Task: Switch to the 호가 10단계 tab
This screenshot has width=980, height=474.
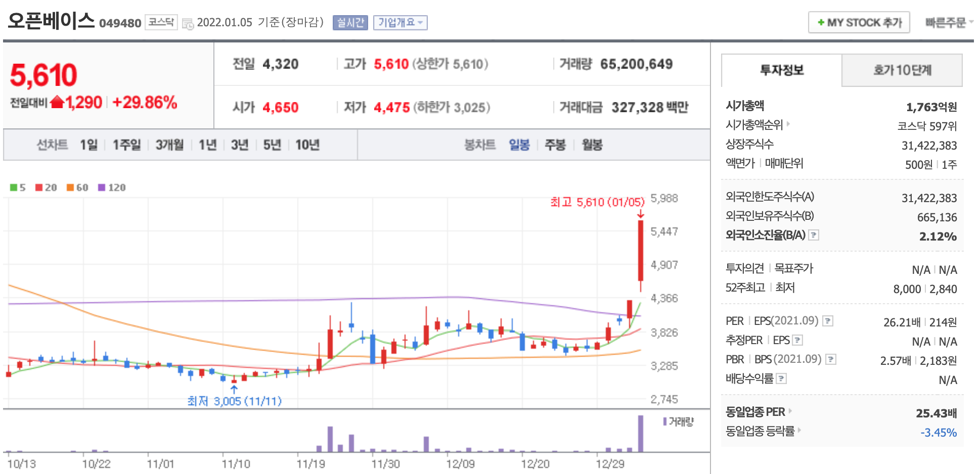Action: 902,70
